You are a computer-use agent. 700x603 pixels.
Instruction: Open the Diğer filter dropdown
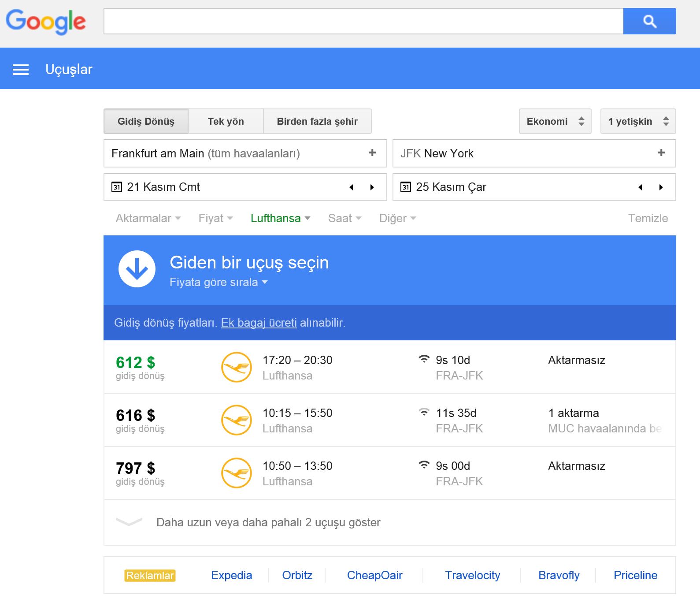click(x=398, y=218)
